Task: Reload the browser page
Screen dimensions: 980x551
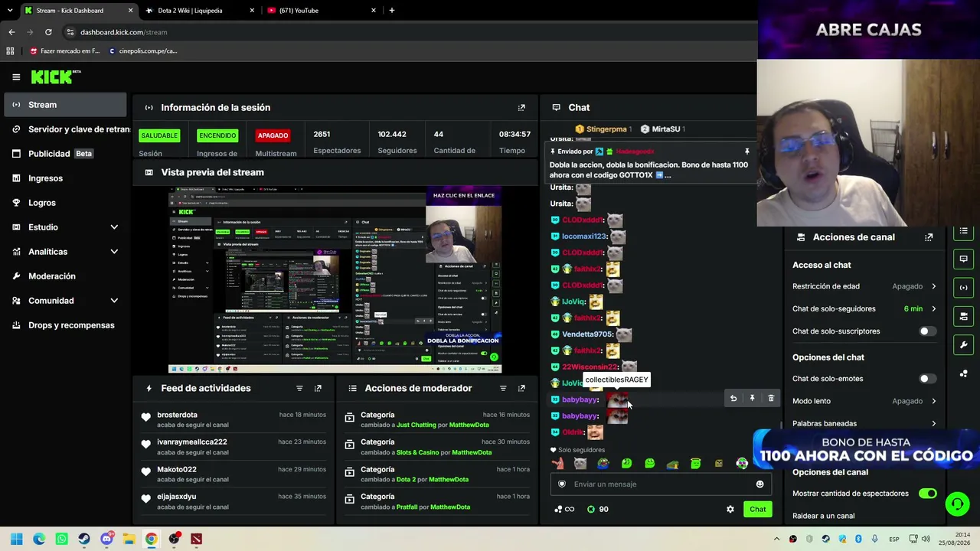Action: [48, 32]
